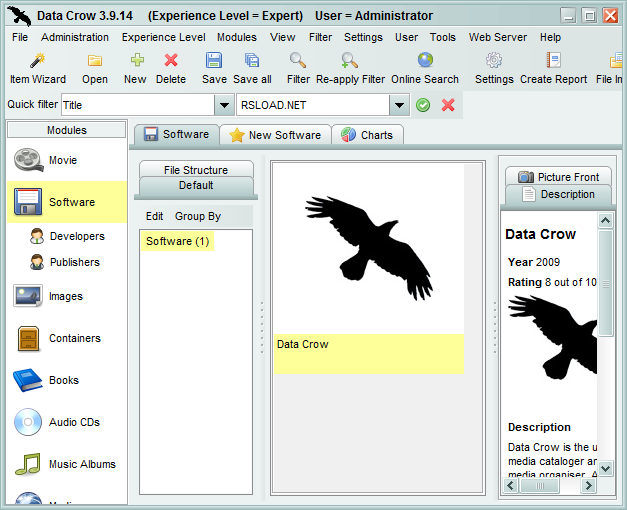Select the Software module floppy icon

(28, 202)
